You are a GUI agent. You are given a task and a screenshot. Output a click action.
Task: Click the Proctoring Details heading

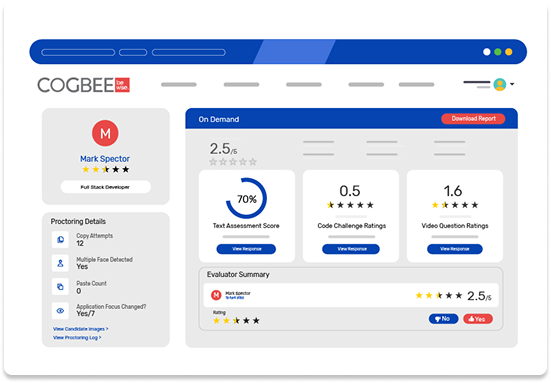coord(78,221)
